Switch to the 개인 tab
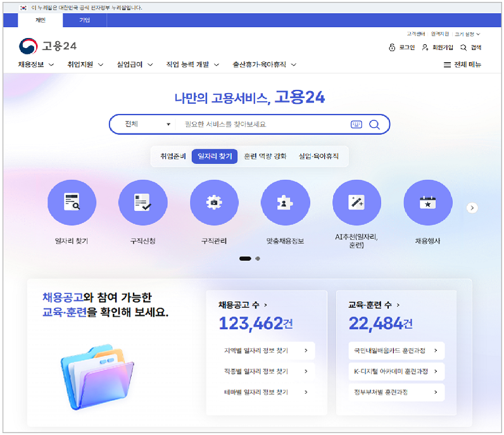This screenshot has width=504, height=435. [40, 20]
